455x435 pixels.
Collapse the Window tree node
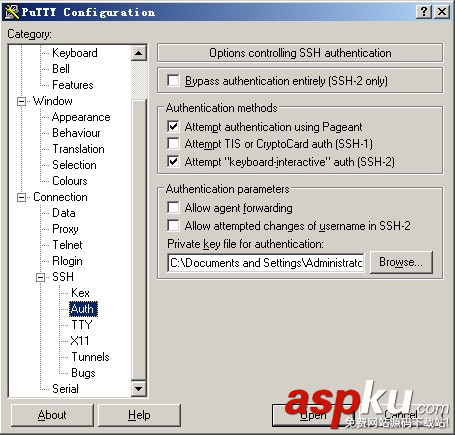tap(21, 101)
